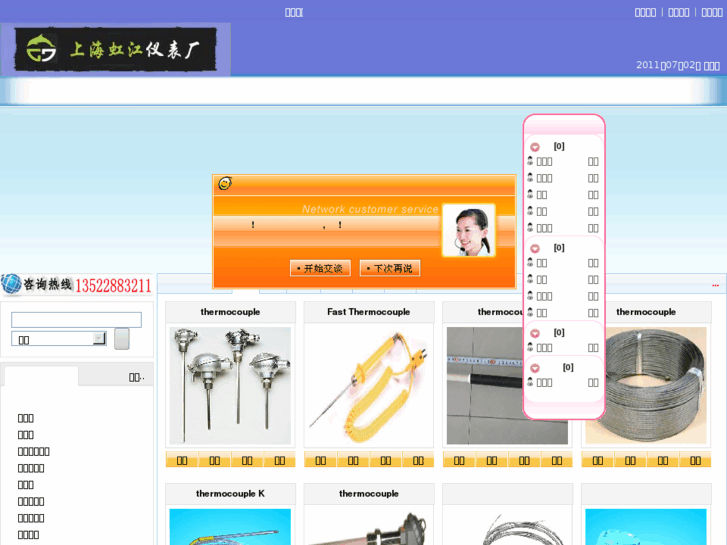This screenshot has width=727, height=545.
Task: Click the only agent avatar in the third pink-panel group
Action: click(530, 347)
